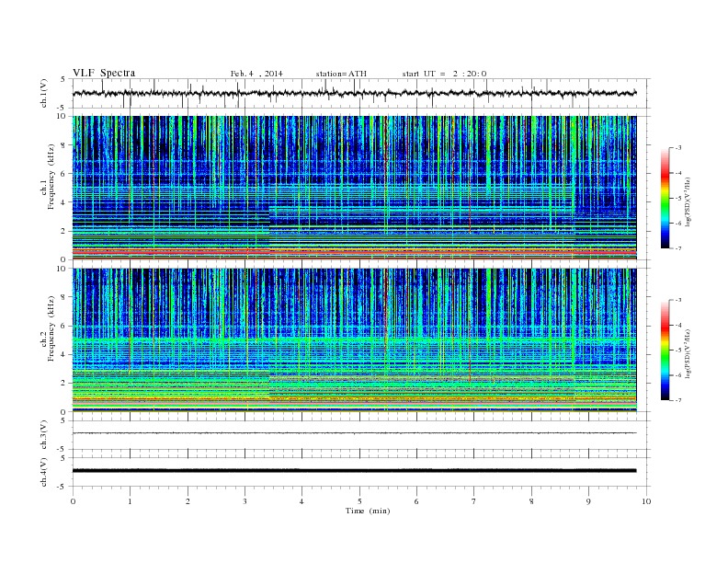Click the ch.4 thick voltage trace
728x563 pixels.
354,471
